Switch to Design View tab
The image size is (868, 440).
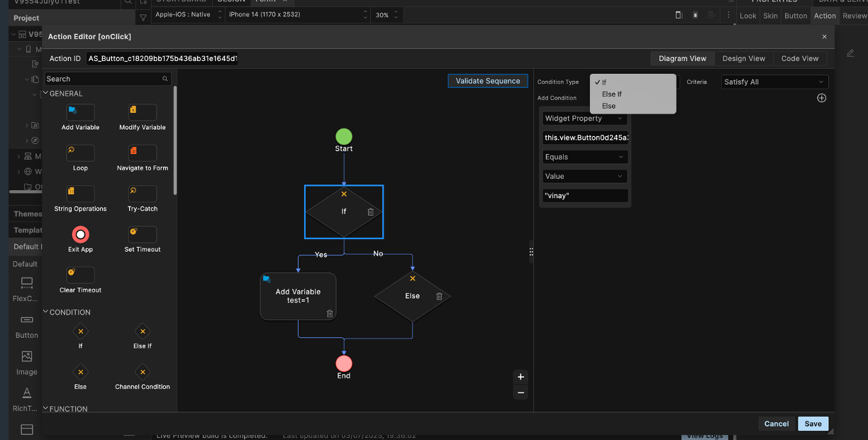(743, 59)
